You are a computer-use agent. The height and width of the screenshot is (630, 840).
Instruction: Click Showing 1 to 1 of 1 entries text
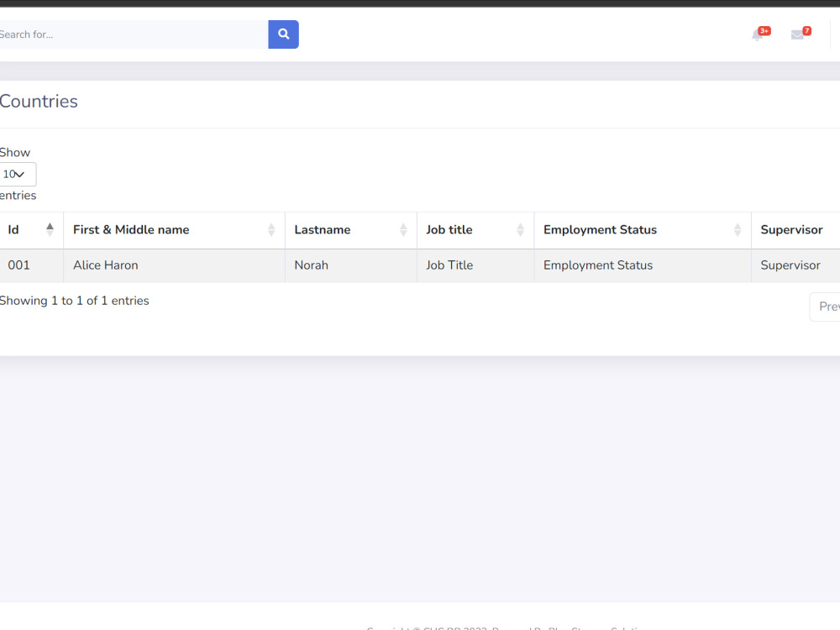tap(74, 301)
